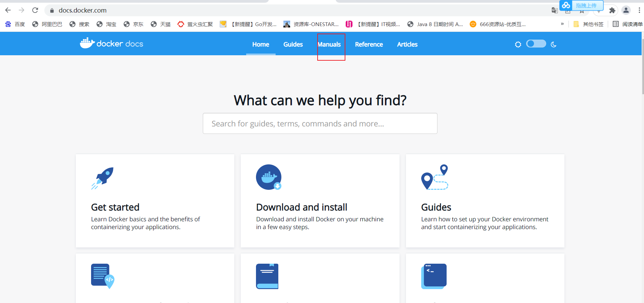Open the Java 8 日期时间 bookmark
The image size is (644, 303).
click(x=435, y=24)
